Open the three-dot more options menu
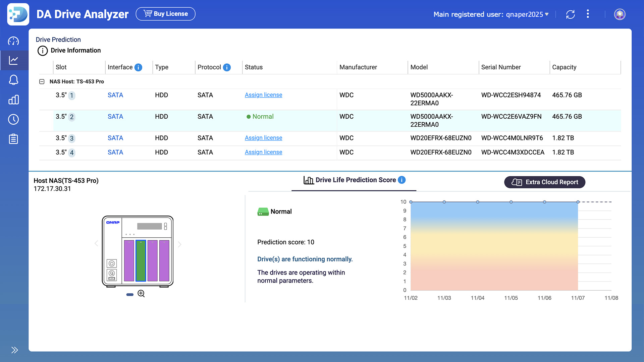Screen dimensions: 644x362 coord(588,14)
